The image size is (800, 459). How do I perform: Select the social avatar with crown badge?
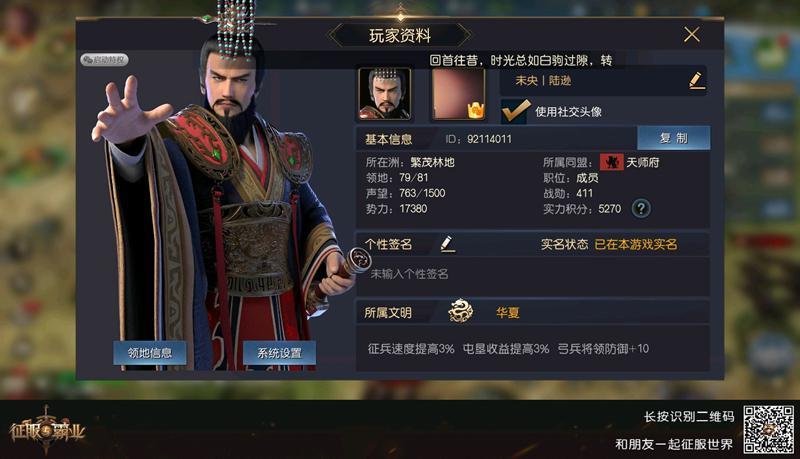pyautogui.click(x=458, y=94)
